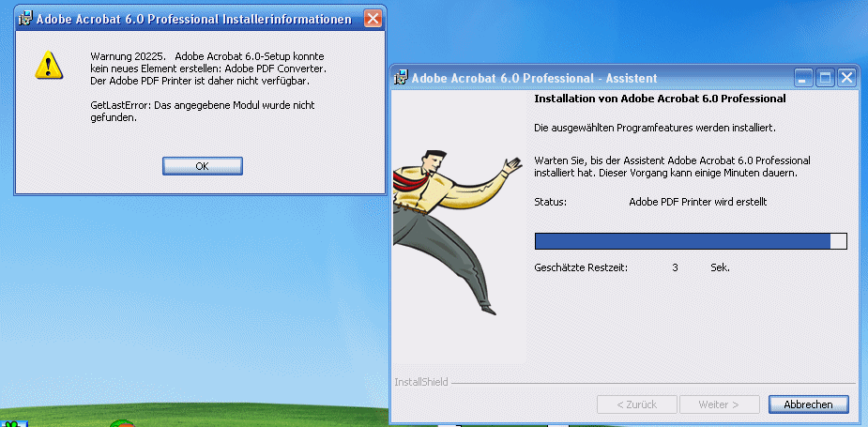Close the Assistent installer window
This screenshot has height=427, width=868.
click(x=845, y=78)
